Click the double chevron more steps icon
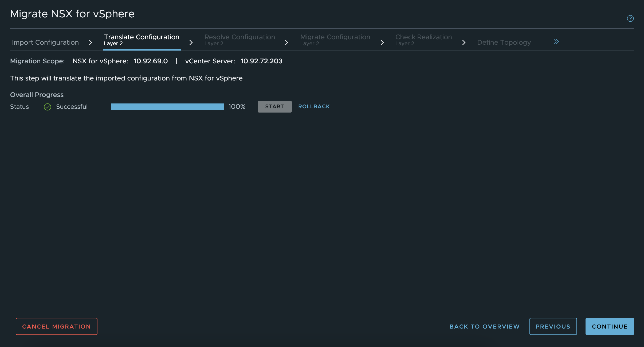644x347 pixels. [556, 42]
